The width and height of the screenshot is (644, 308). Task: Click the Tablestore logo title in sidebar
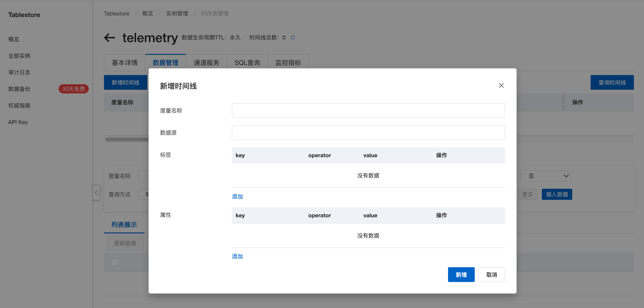point(24,15)
